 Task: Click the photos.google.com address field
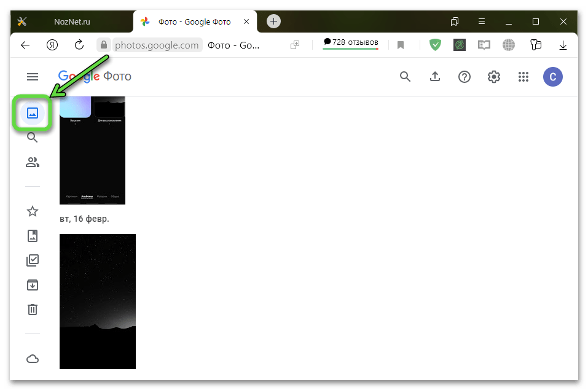click(157, 45)
